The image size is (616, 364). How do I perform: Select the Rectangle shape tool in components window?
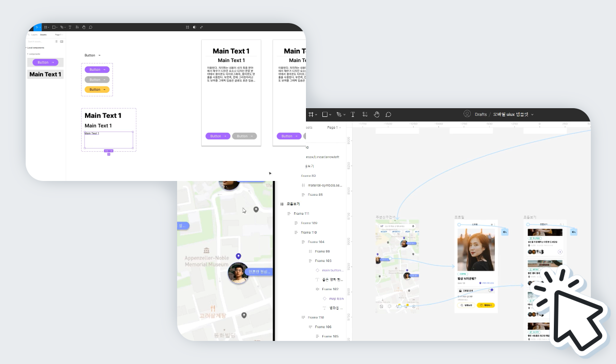click(53, 27)
